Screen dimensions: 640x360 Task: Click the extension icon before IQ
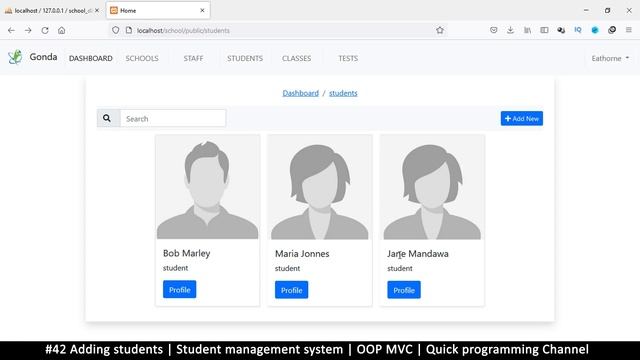[x=561, y=30]
